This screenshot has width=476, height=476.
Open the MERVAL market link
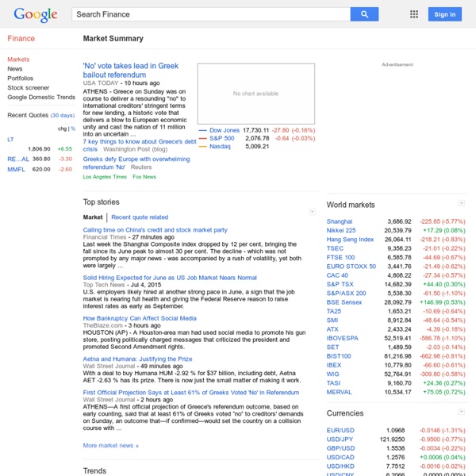tap(339, 392)
